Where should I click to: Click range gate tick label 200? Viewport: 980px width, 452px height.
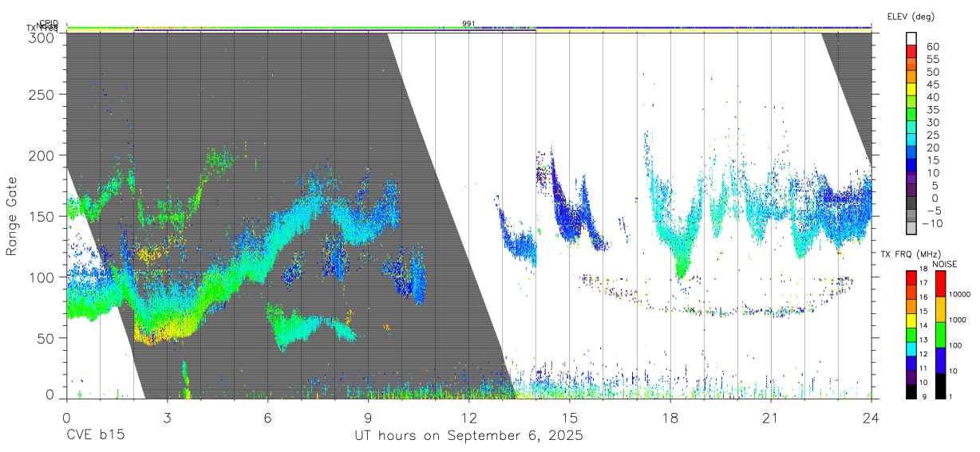tap(41, 155)
